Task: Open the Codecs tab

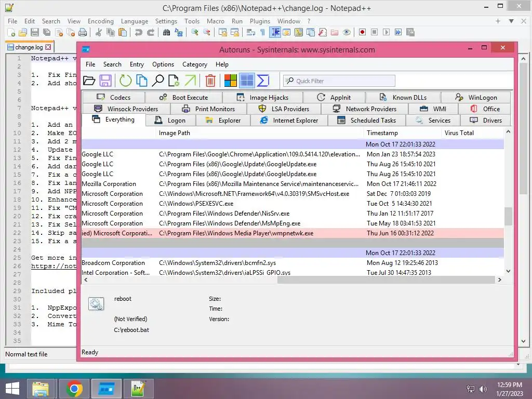Action: tap(114, 97)
